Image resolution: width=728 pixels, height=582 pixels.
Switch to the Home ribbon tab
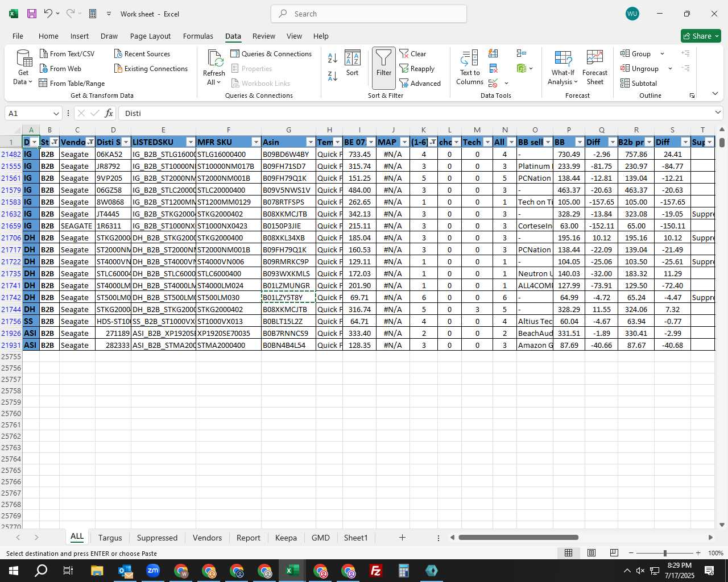click(48, 36)
